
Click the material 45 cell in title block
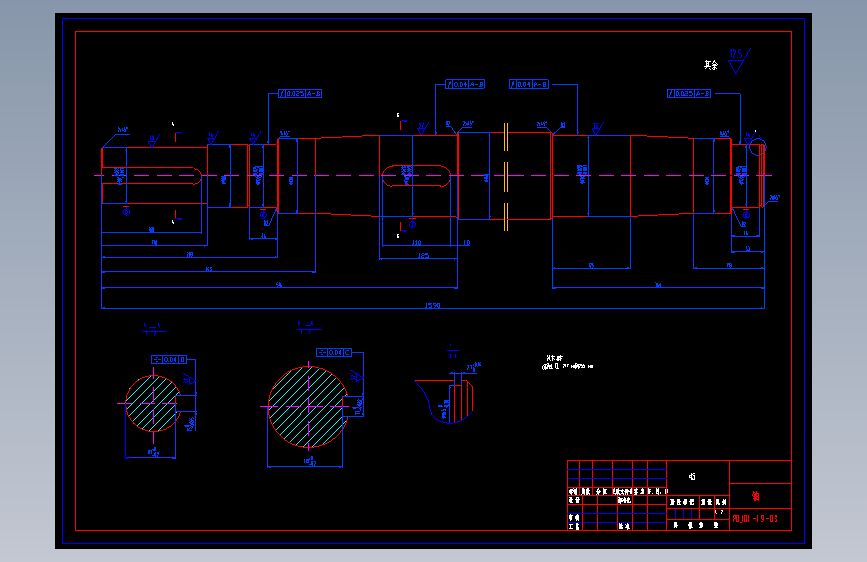pos(692,476)
